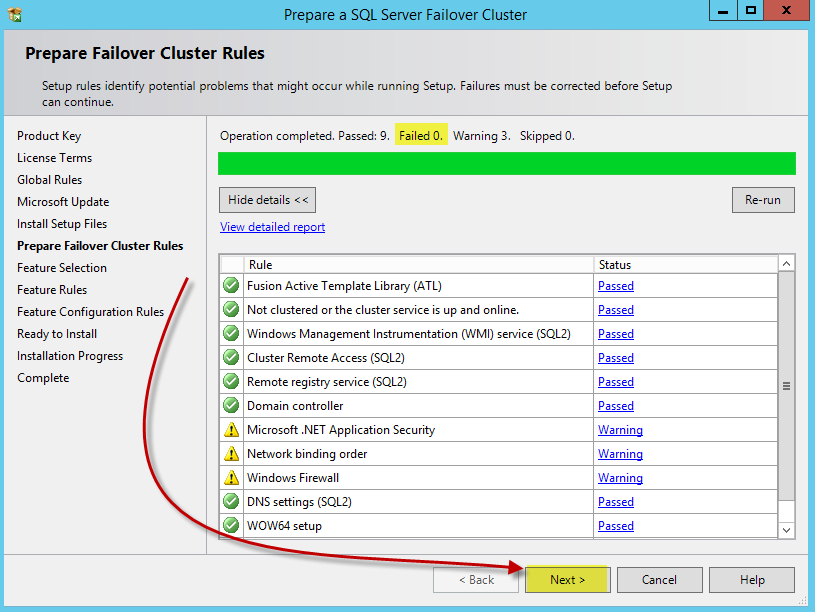The image size is (815, 612).
Task: Click green check icon for Domain controller
Action: click(x=231, y=405)
